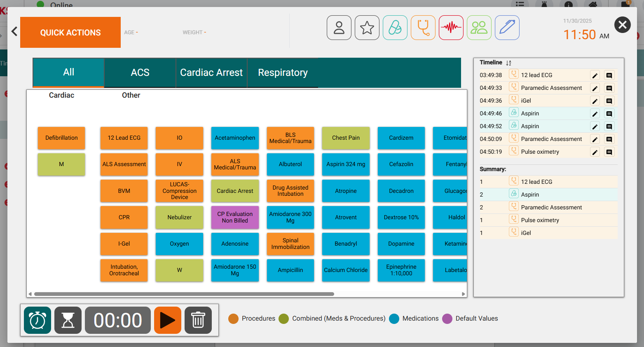Toggle the star favorites button
The width and height of the screenshot is (644, 347).
pos(367,27)
